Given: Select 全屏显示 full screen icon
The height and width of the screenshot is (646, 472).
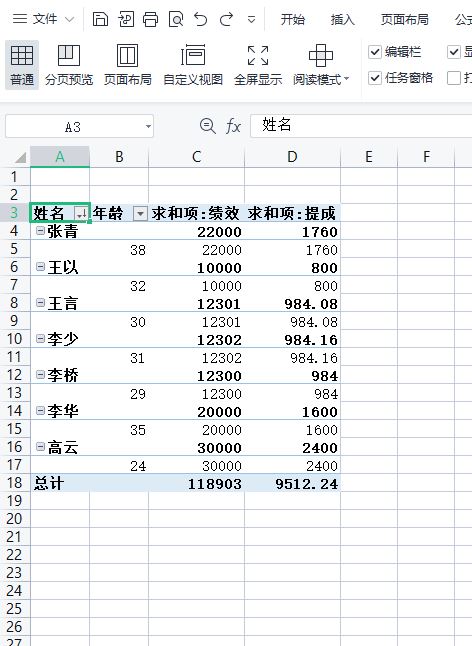Looking at the screenshot, I should (258, 65).
